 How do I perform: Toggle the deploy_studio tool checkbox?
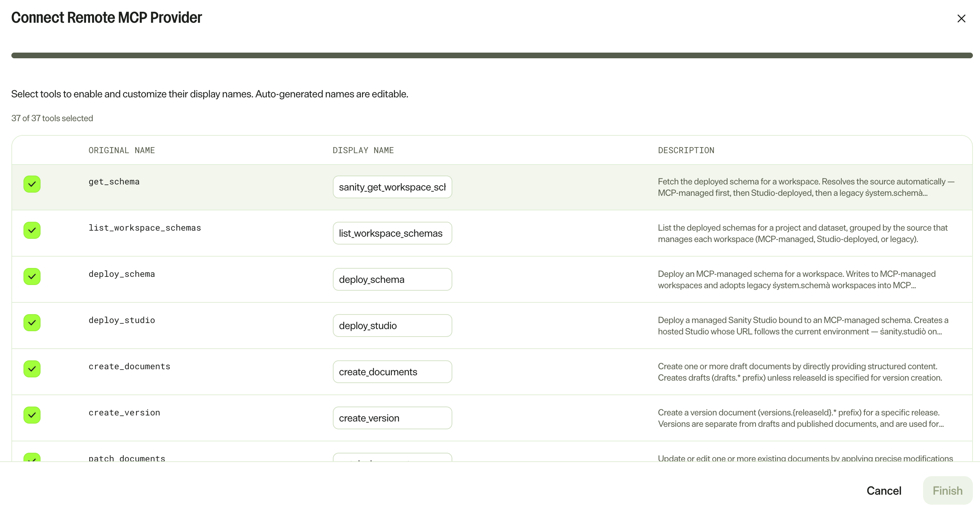[32, 323]
